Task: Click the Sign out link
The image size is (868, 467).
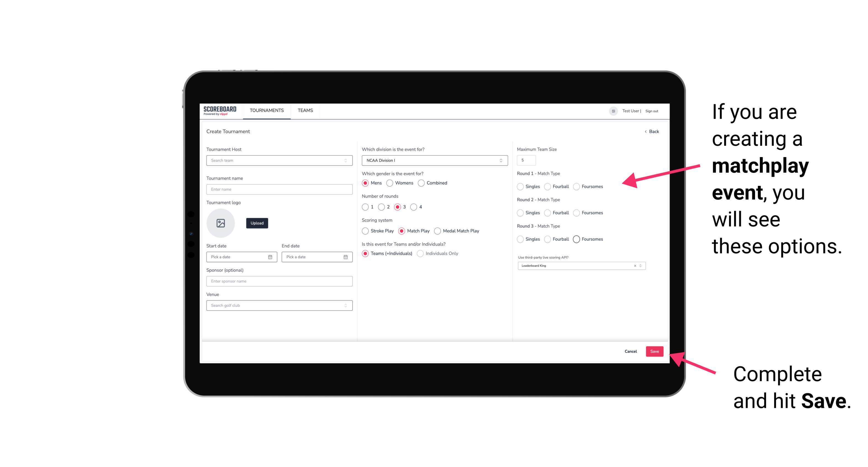Action: (652, 110)
